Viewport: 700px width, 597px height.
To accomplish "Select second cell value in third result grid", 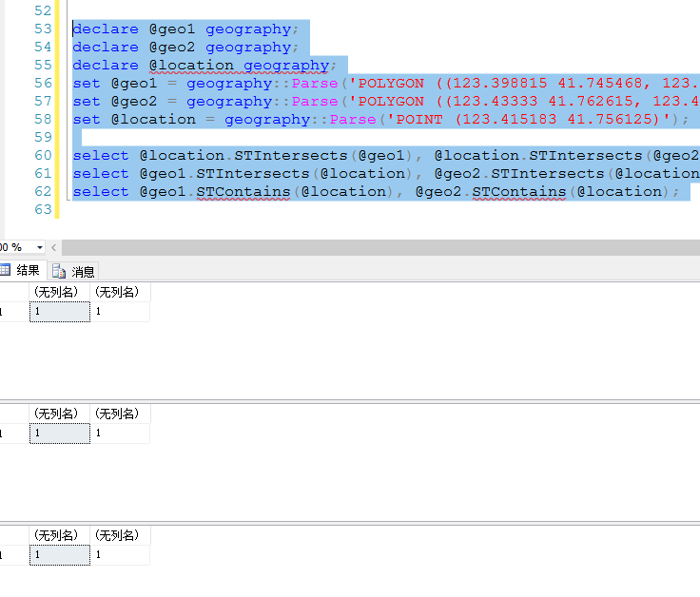I will click(x=120, y=555).
